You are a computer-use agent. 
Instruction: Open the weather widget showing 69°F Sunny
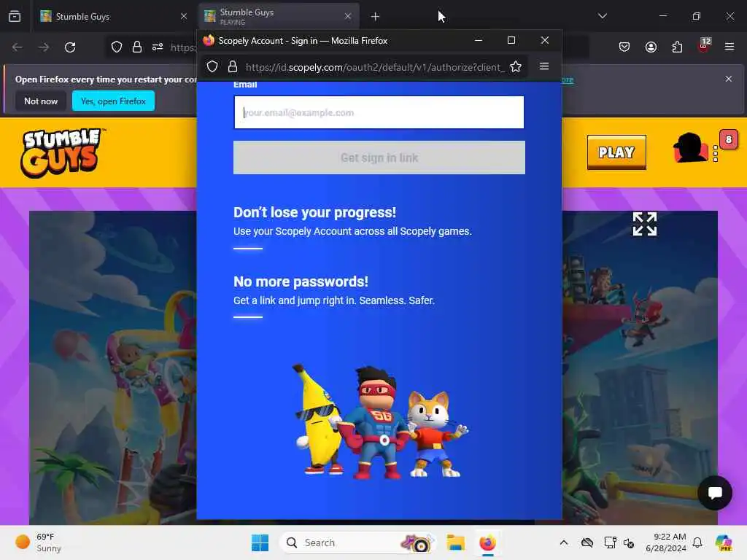pyautogui.click(x=39, y=542)
